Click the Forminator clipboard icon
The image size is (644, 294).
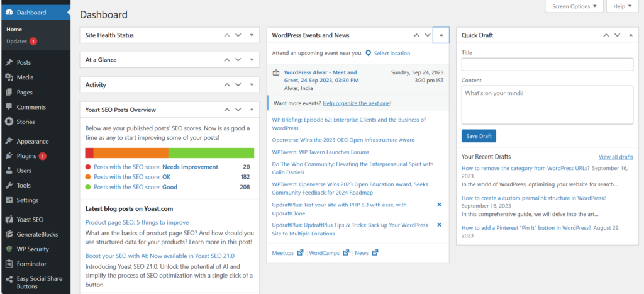9,264
